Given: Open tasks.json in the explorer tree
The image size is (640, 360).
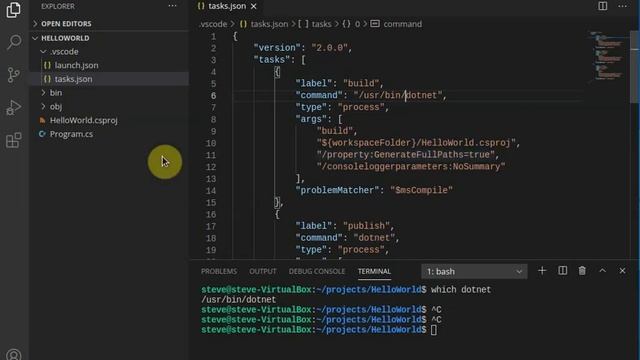Looking at the screenshot, I should 73,79.
